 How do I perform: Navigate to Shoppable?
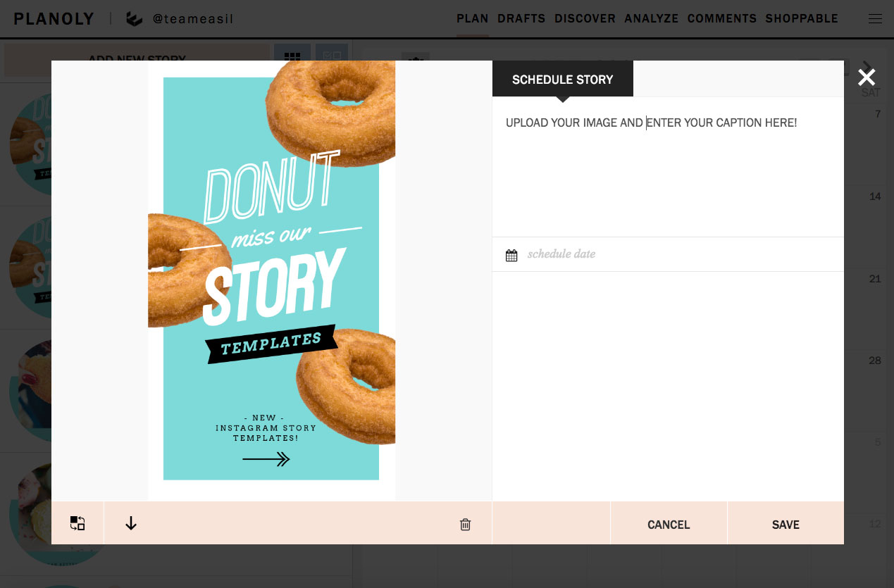802,19
